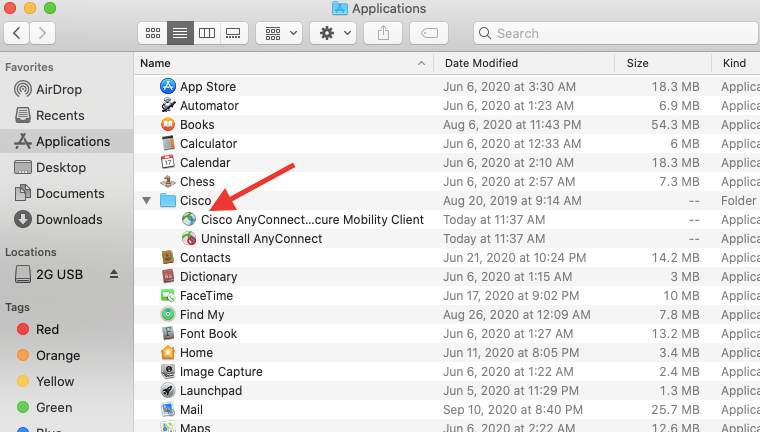
Task: Select the Find My app icon
Action: [168, 315]
